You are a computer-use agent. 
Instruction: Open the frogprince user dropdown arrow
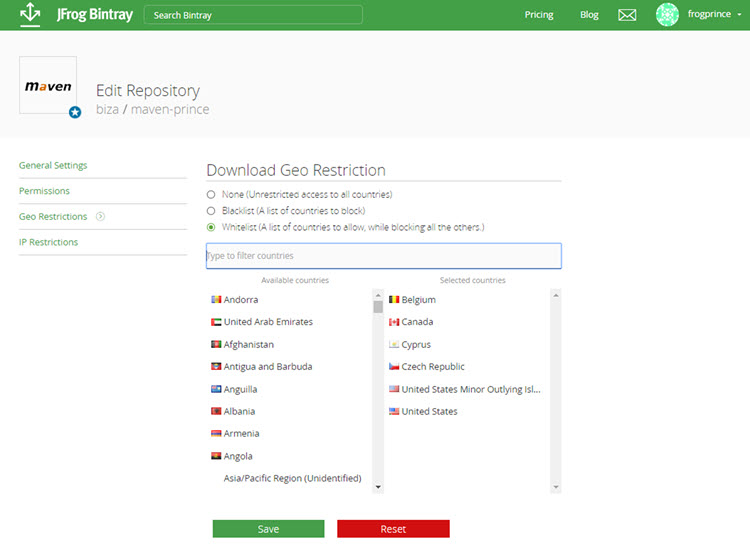(x=739, y=15)
